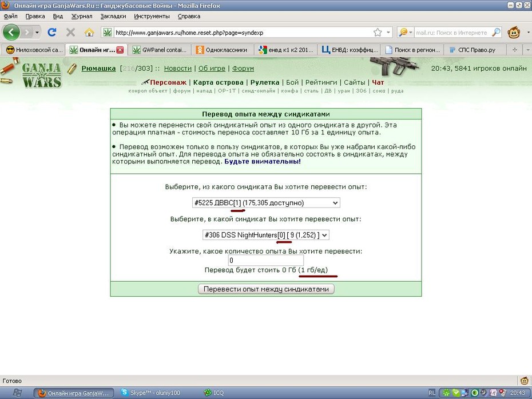This screenshot has height=399, width=532.
Task: Switch to the енвд к1 к2 201... tab
Action: point(285,50)
